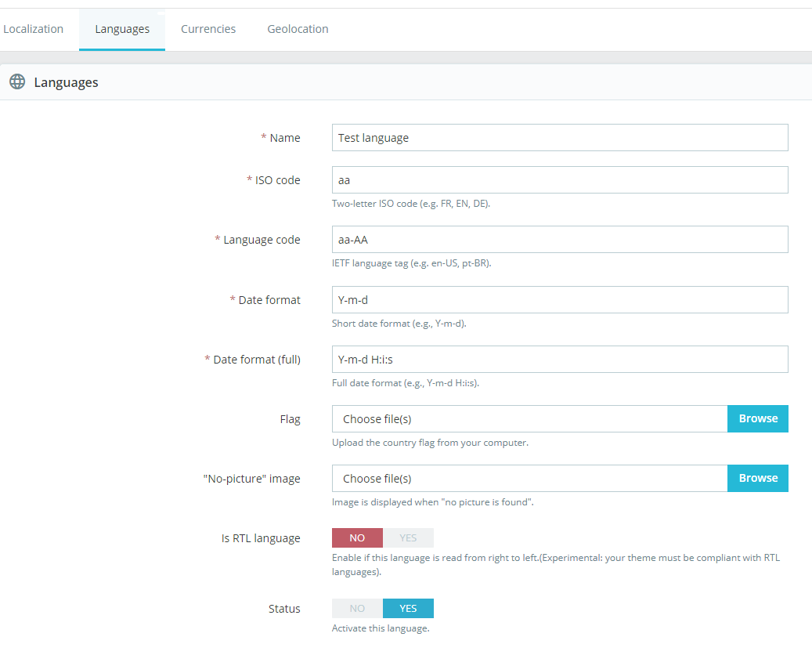Click the 'Enable if this language' RTL description
The height and width of the screenshot is (655, 812).
[x=556, y=565]
